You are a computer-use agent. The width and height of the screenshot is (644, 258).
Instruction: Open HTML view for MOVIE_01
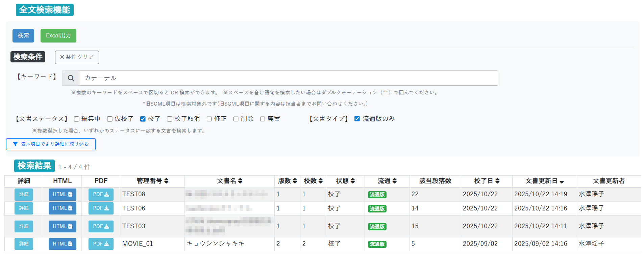click(62, 244)
